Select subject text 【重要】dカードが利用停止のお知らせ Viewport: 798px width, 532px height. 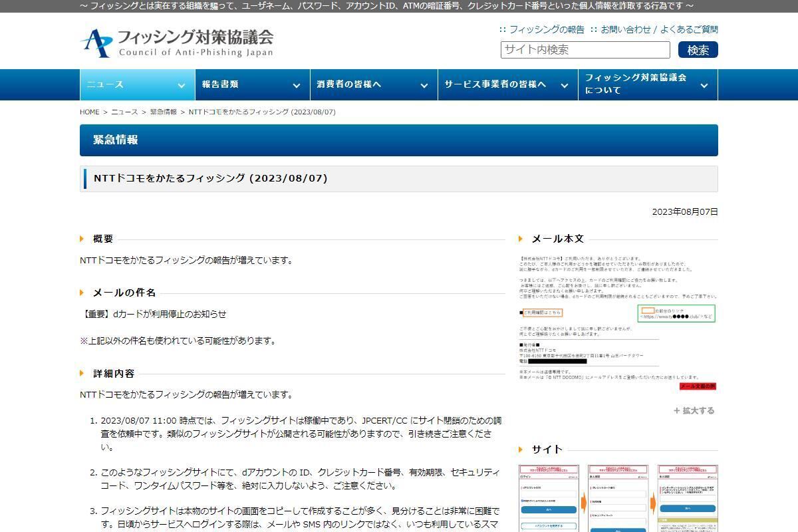(x=153, y=314)
